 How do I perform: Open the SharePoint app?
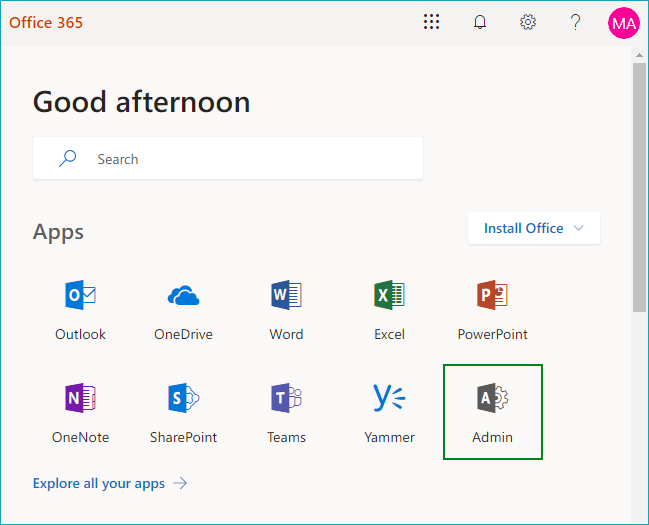[x=183, y=413]
